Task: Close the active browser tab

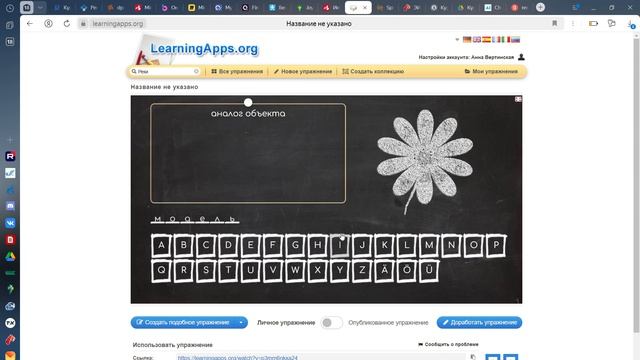Action: pyautogui.click(x=365, y=7)
